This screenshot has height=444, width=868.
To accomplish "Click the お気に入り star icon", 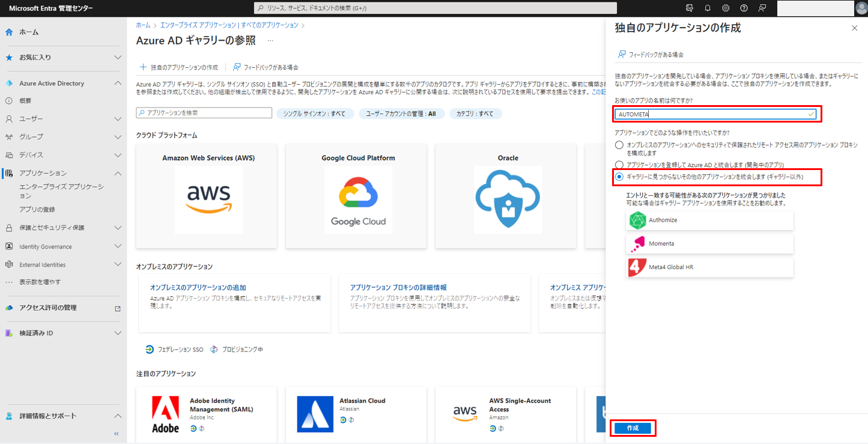I will coord(9,57).
